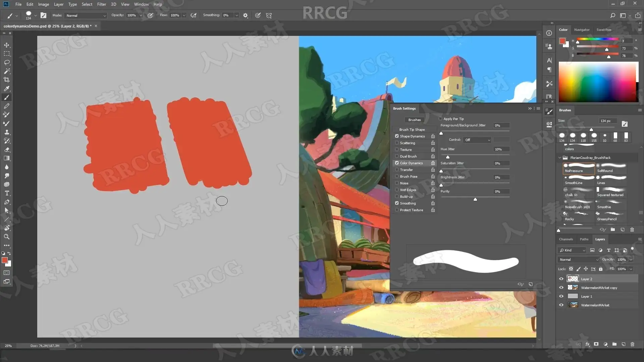The width and height of the screenshot is (644, 362).
Task: Open layer Kind filter dropdown
Action: [572, 250]
